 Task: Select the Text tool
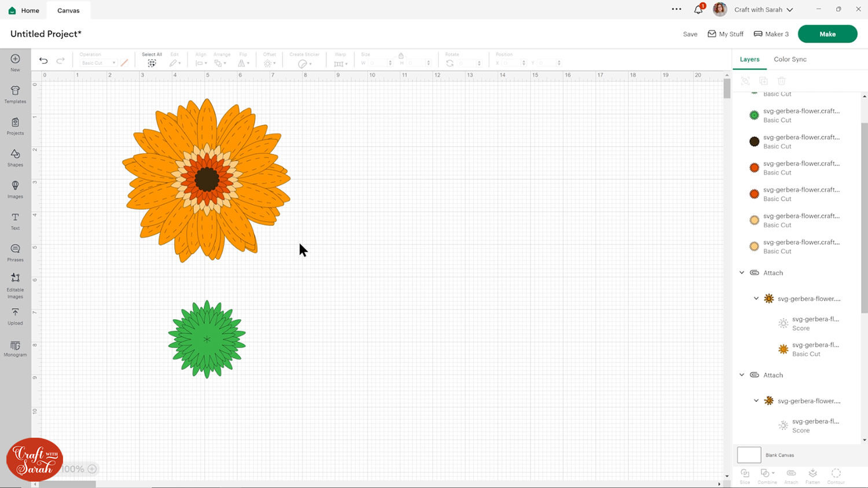click(15, 220)
